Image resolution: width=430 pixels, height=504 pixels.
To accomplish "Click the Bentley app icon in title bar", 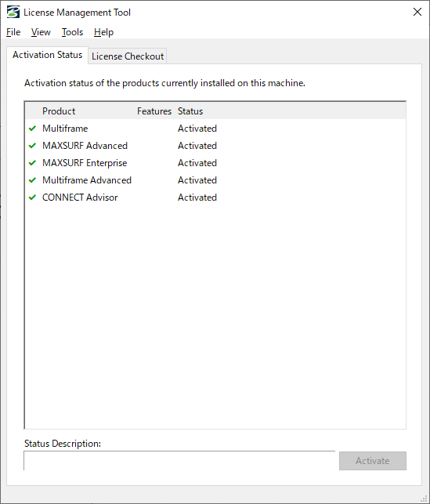I will tap(13, 13).
